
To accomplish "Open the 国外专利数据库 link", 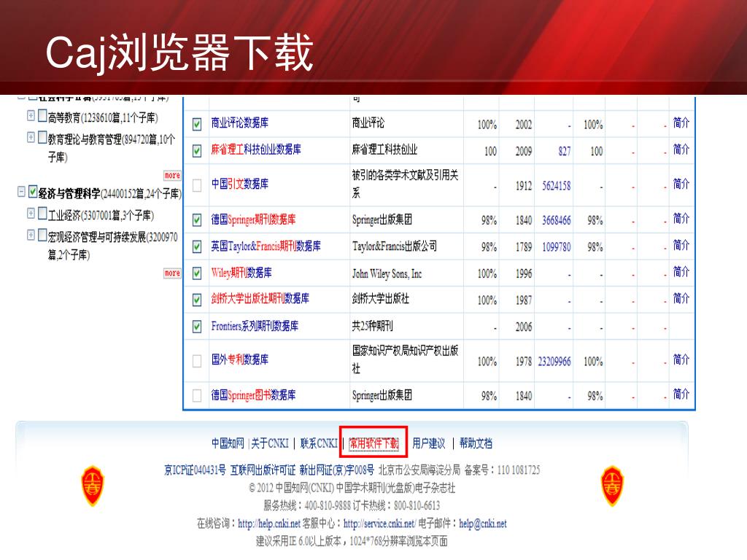I will tap(239, 359).
